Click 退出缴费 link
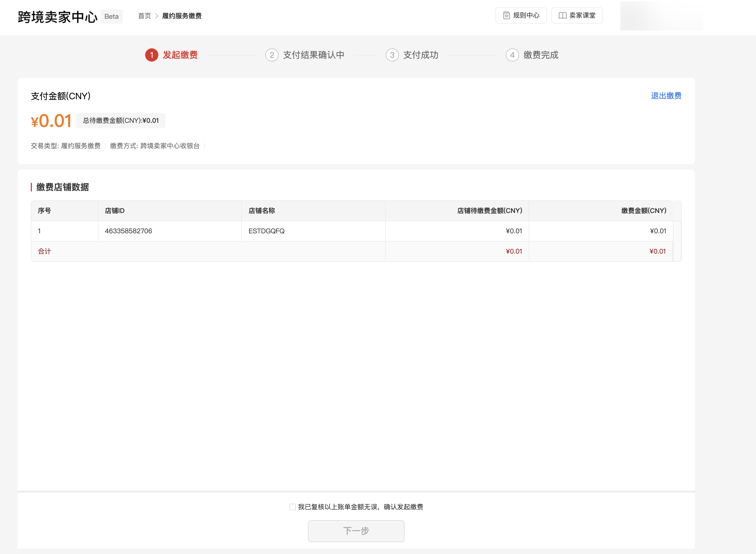Image resolution: width=756 pixels, height=554 pixels. (x=666, y=96)
